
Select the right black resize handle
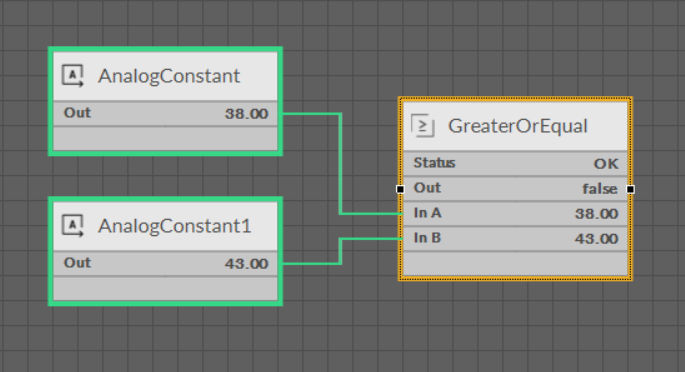[630, 189]
